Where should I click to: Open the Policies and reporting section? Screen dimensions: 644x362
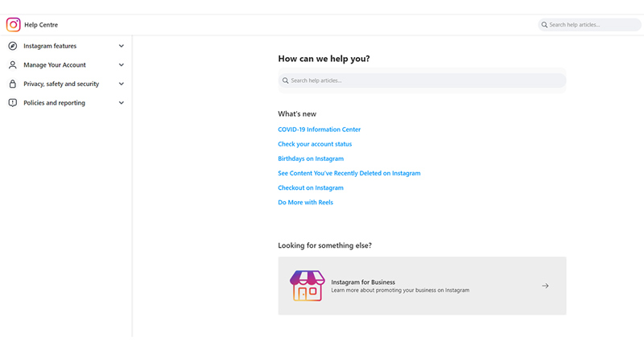pos(66,103)
